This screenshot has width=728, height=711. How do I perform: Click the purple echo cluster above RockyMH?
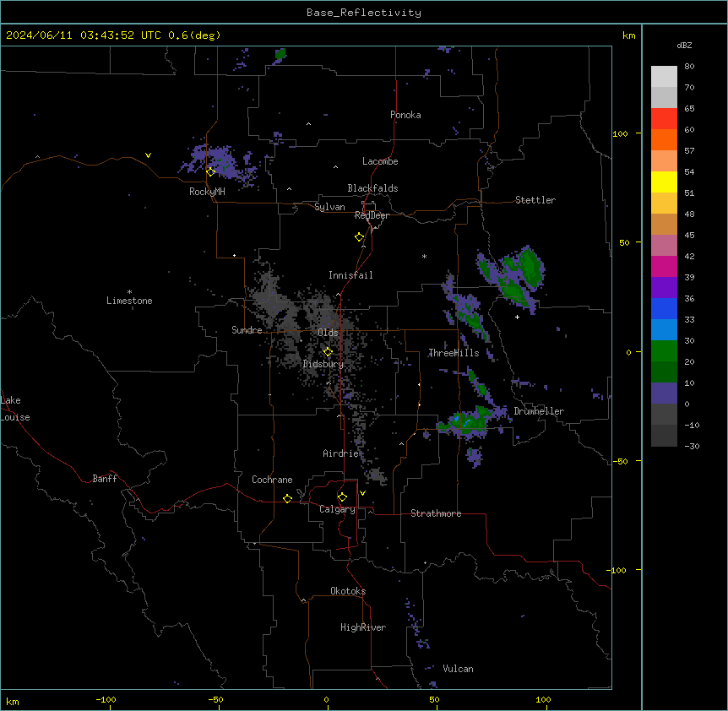(x=218, y=161)
